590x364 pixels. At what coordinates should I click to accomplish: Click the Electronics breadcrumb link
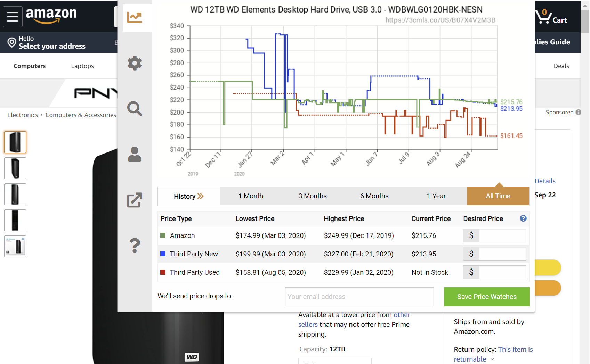coord(23,115)
